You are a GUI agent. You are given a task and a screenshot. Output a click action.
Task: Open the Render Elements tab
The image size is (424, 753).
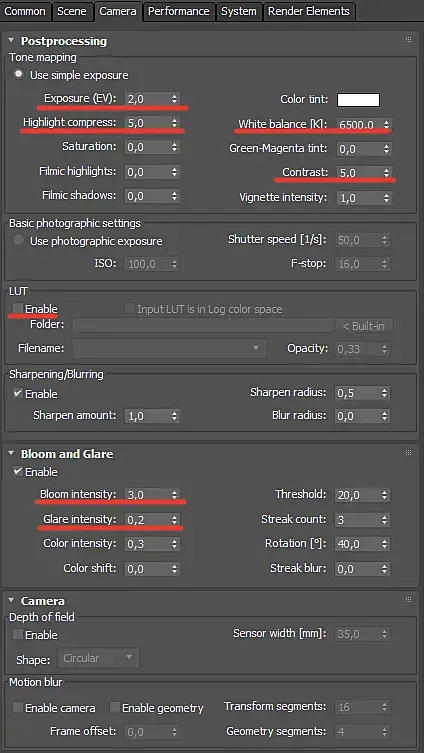(309, 11)
